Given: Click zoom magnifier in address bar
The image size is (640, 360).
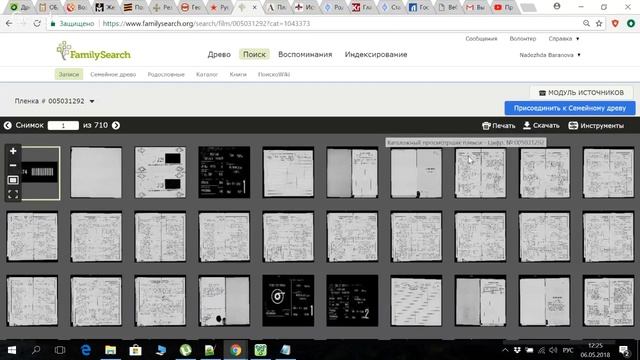Looking at the screenshot, I should 586,24.
